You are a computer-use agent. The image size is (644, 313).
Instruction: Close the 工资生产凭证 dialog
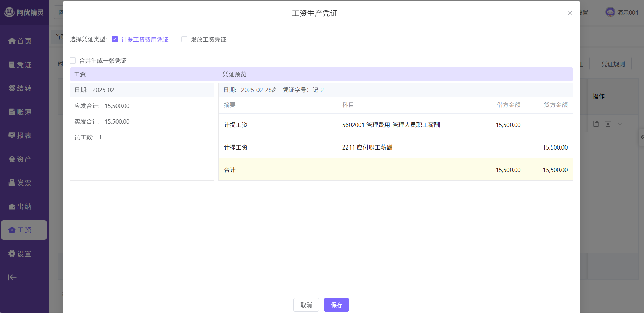(x=570, y=13)
